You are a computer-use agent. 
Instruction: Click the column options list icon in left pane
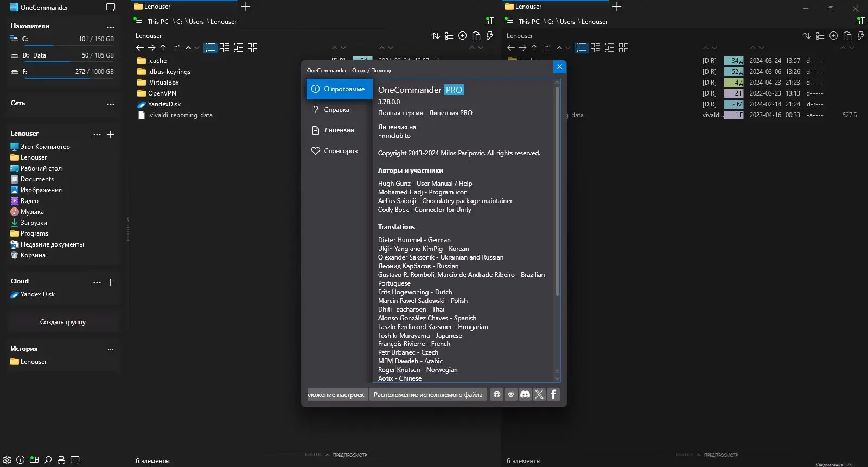click(449, 36)
